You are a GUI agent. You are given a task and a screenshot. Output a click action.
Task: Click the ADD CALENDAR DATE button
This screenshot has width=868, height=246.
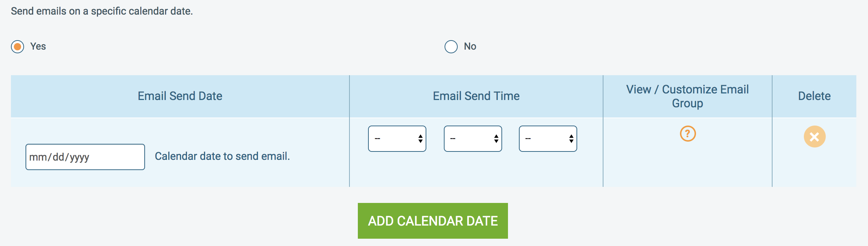[433, 221]
